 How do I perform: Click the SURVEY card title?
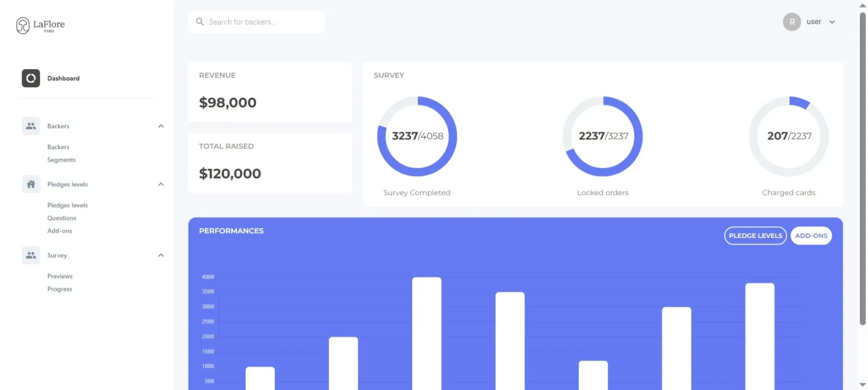click(389, 75)
